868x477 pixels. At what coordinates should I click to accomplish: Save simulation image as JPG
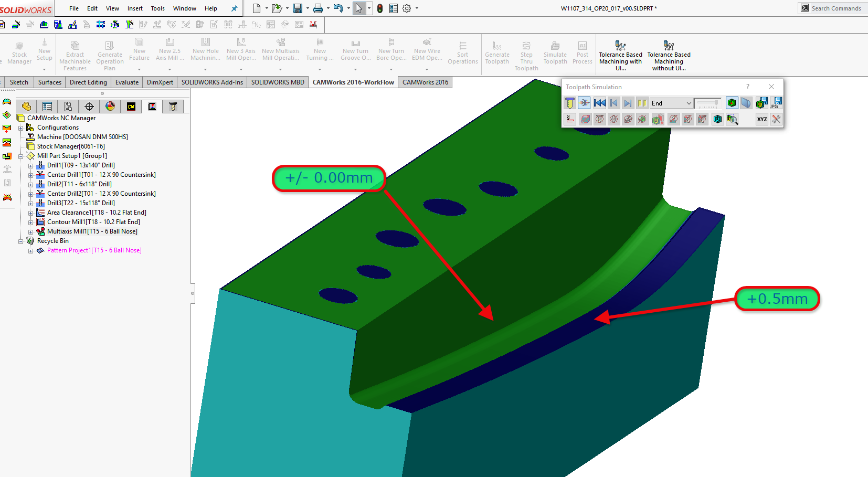point(777,103)
